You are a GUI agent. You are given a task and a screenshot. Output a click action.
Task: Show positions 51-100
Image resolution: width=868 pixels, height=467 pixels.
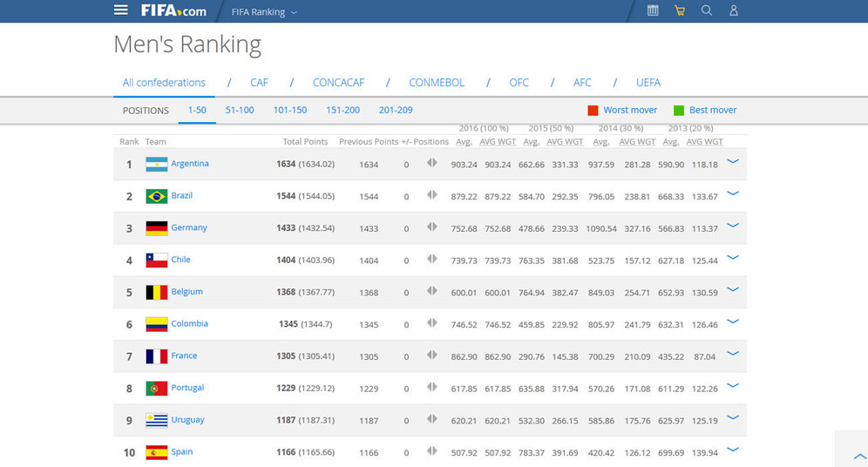[240, 111]
